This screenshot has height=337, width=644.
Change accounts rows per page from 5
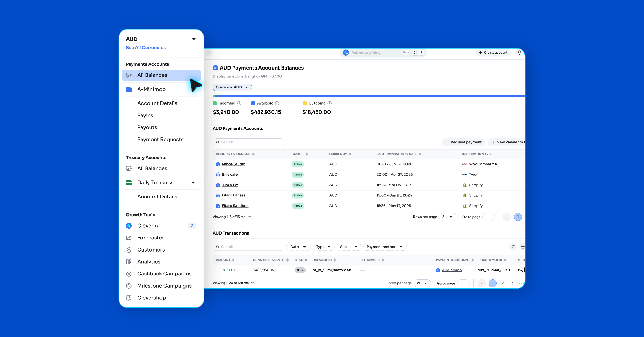[x=447, y=217]
